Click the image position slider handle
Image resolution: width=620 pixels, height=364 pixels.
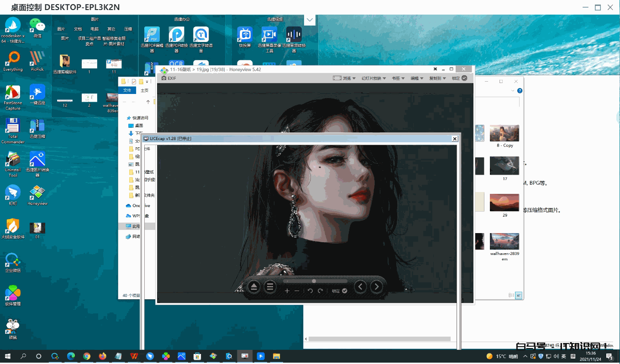coord(314,281)
